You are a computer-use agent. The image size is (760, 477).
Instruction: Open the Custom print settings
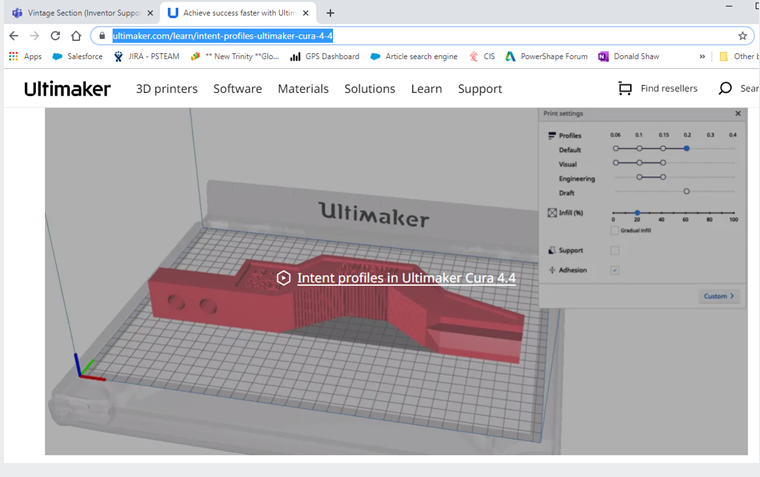tap(719, 296)
